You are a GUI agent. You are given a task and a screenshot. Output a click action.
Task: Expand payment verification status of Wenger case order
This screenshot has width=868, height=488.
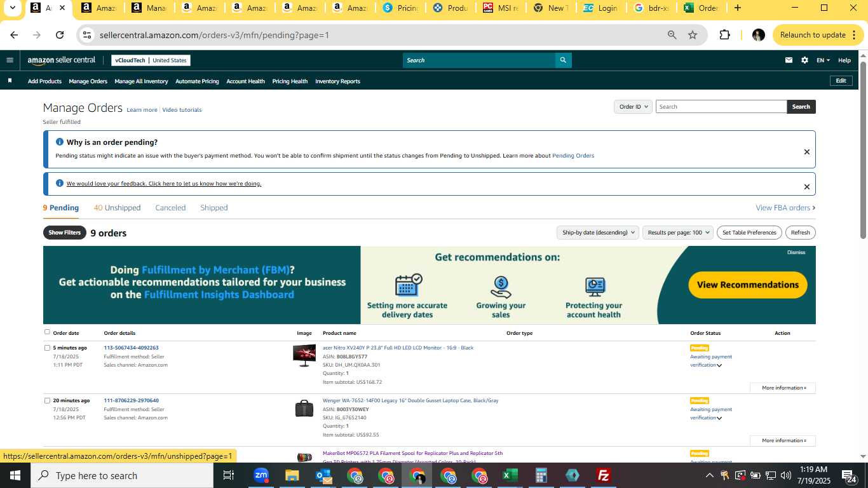tap(719, 418)
